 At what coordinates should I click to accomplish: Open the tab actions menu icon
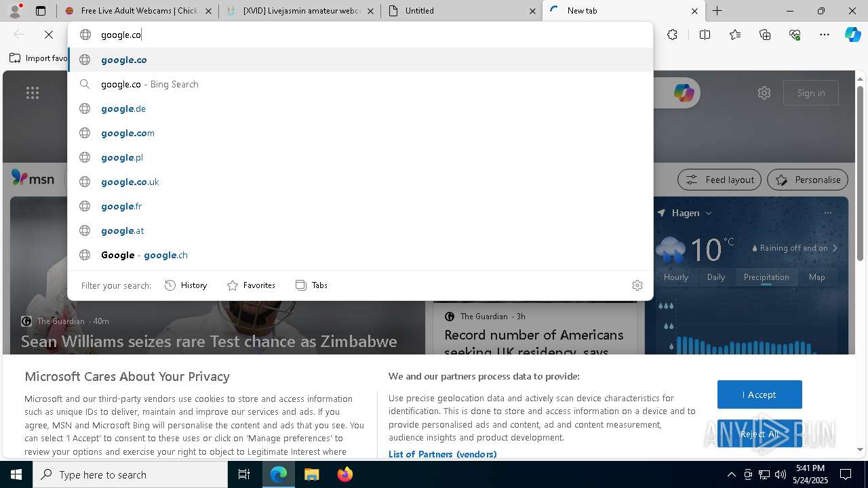click(x=41, y=11)
